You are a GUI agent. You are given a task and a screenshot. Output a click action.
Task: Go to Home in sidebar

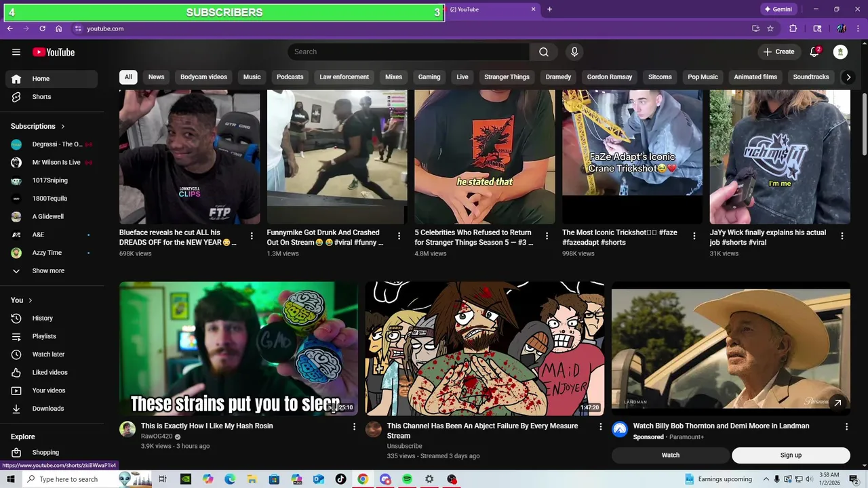coord(52,79)
